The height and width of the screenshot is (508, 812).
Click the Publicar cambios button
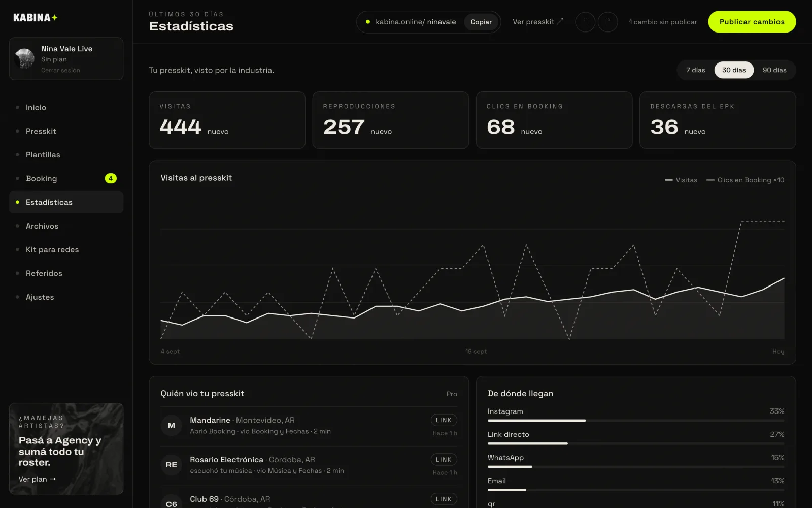(752, 22)
